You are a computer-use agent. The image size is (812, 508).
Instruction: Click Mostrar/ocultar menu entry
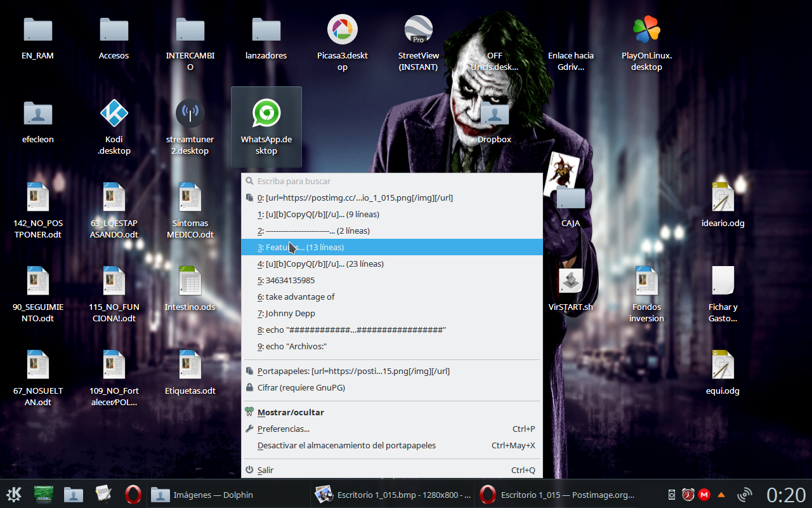coord(392,412)
